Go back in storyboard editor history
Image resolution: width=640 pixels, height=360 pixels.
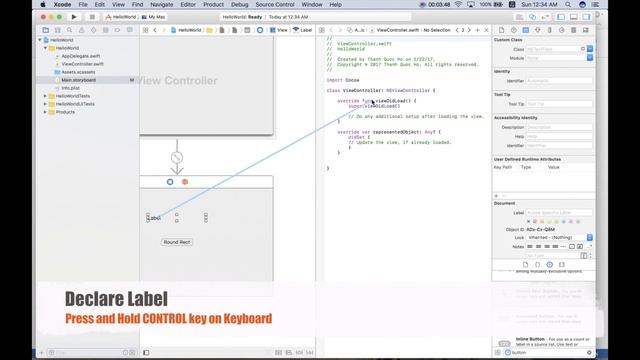(x=155, y=30)
